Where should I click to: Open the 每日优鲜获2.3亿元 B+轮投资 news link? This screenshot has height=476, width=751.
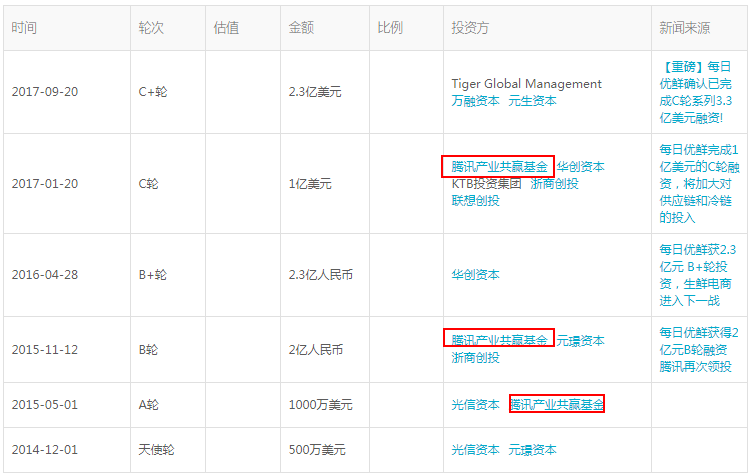(697, 275)
